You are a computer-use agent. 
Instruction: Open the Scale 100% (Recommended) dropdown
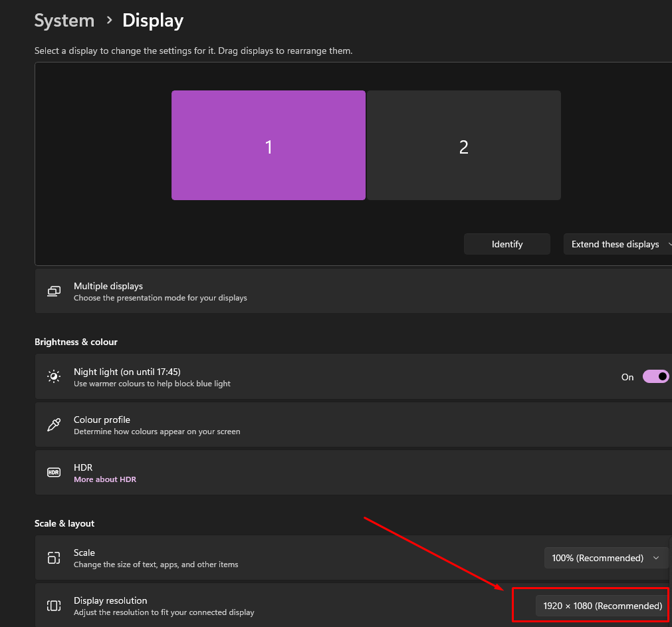pos(606,558)
